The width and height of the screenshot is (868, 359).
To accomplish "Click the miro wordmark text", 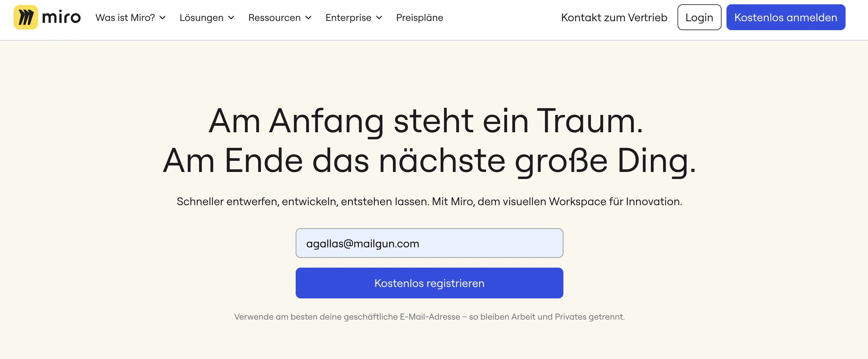I will click(61, 17).
